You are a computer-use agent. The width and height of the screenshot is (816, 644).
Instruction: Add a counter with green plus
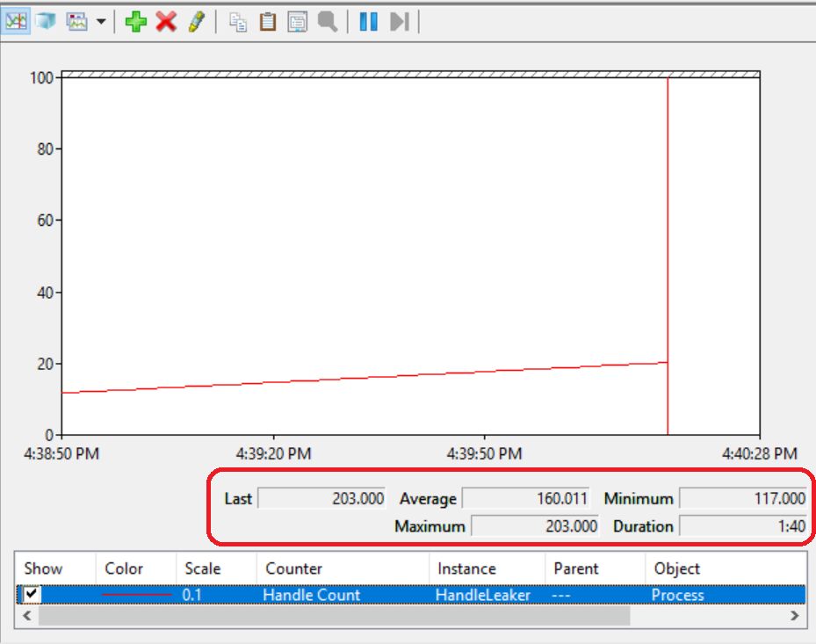[135, 21]
